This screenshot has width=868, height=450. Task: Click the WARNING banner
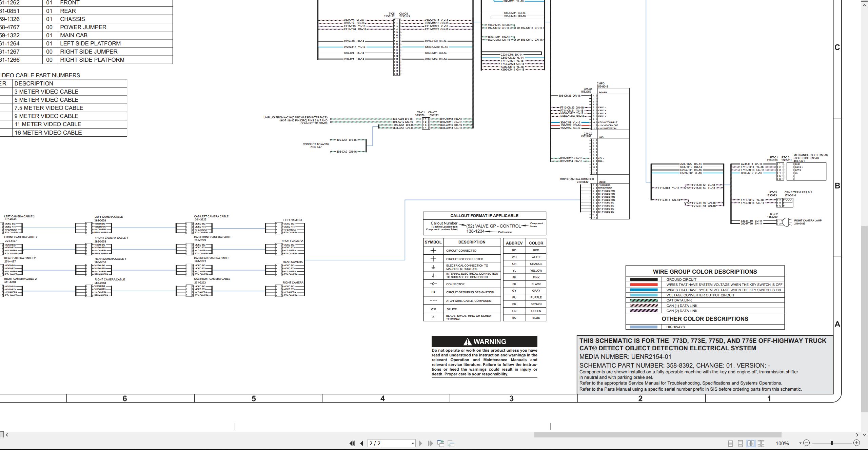(x=484, y=341)
